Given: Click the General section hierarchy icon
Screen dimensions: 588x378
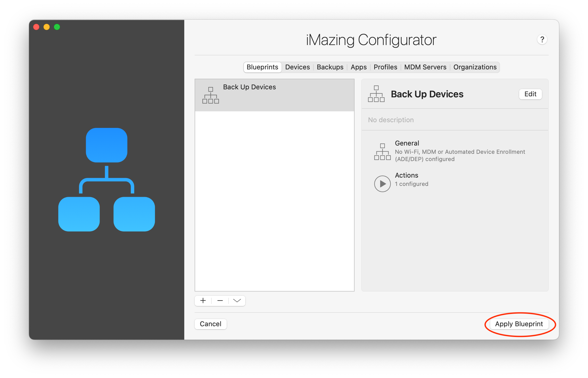Looking at the screenshot, I should (382, 152).
